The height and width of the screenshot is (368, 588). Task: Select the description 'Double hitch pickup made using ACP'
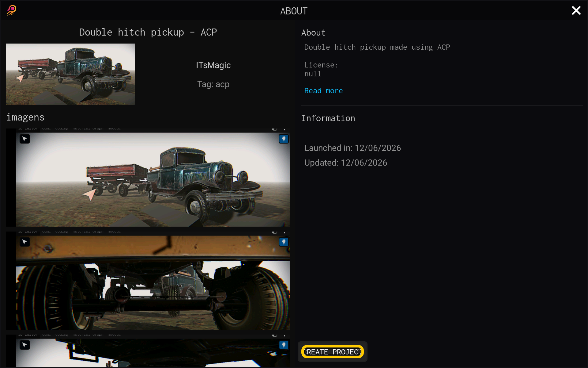[x=377, y=47]
